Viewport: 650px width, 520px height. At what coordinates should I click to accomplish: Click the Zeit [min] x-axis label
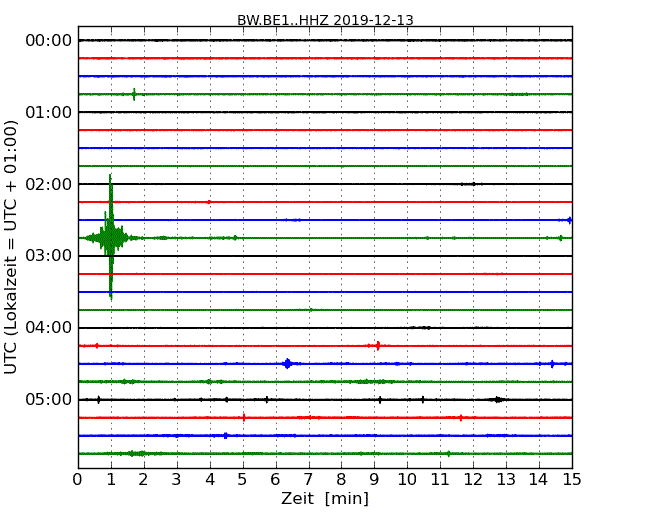325,498
